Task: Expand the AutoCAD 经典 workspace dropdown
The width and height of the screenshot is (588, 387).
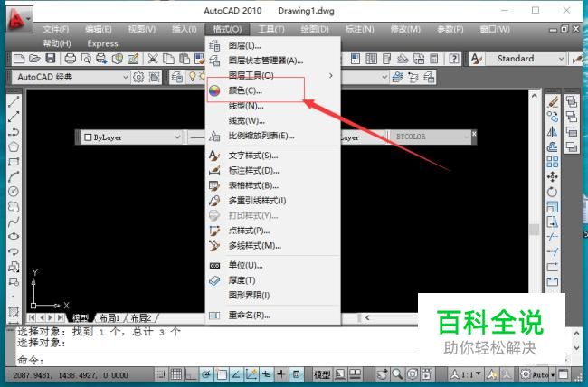Action: (x=126, y=77)
